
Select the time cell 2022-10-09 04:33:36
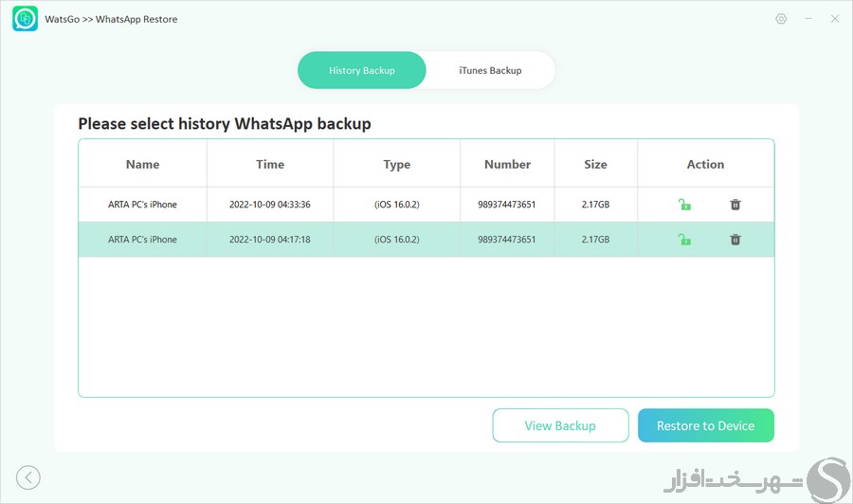click(270, 205)
